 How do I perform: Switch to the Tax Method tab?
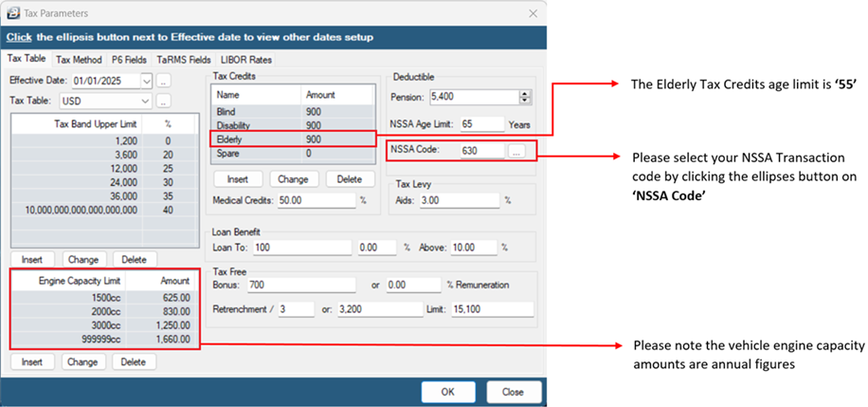tap(80, 60)
